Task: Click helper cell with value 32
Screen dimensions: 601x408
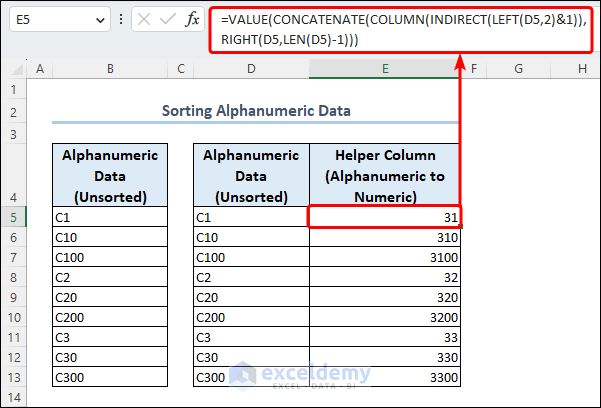Action: point(385,277)
